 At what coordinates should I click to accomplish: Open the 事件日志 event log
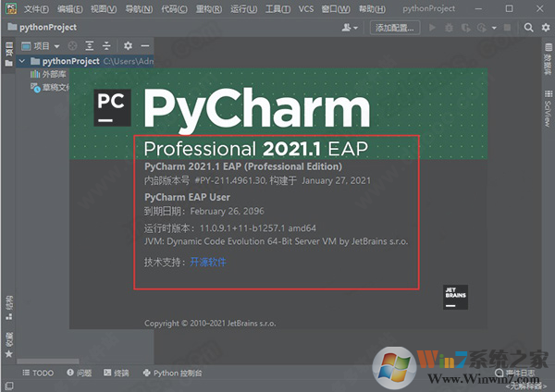click(x=515, y=373)
